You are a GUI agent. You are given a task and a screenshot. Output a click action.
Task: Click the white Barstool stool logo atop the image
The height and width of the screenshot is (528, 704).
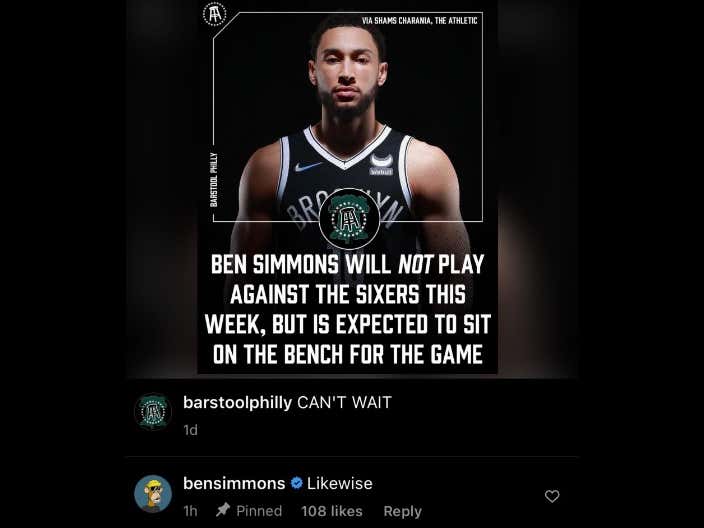[215, 14]
